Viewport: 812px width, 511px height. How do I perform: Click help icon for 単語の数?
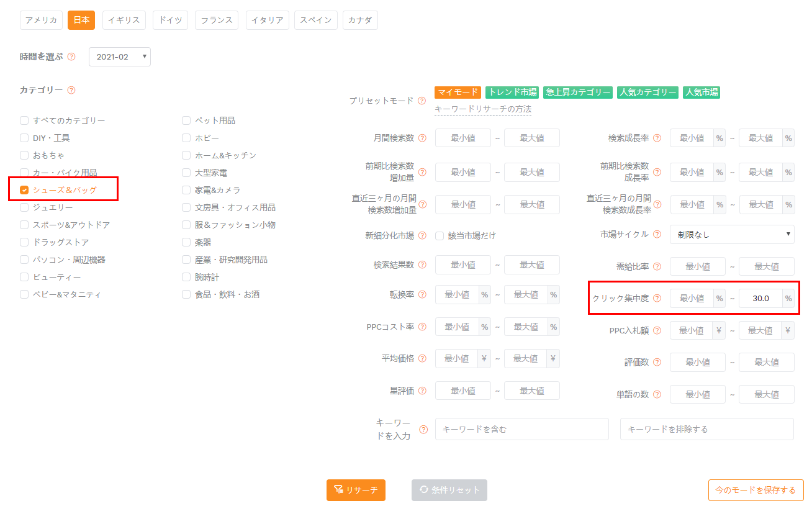[x=657, y=394]
